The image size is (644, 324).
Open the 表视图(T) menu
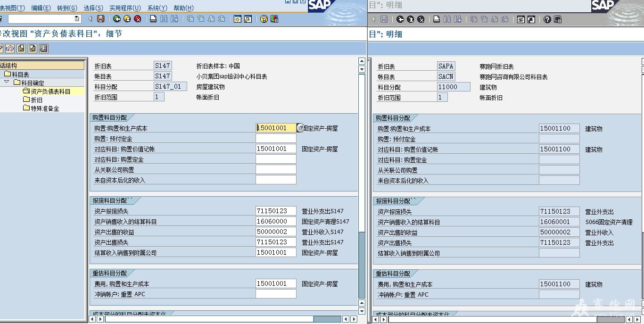pos(13,8)
